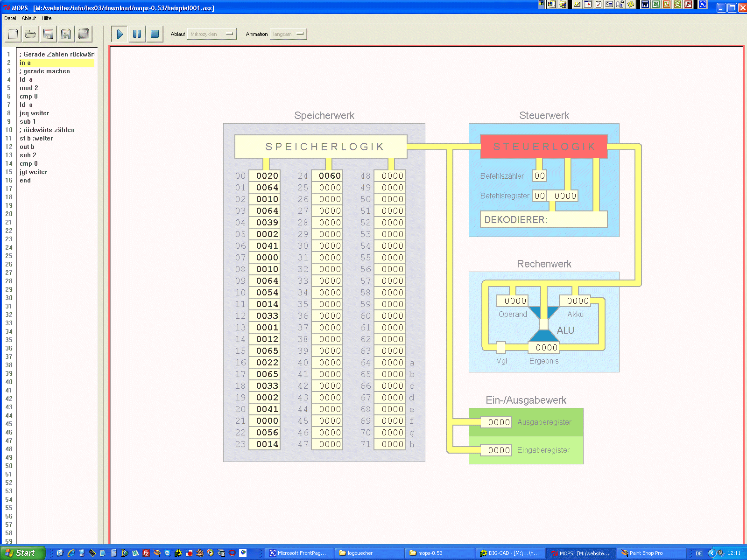Open the Datei menu
This screenshot has width=747, height=560.
[x=10, y=18]
